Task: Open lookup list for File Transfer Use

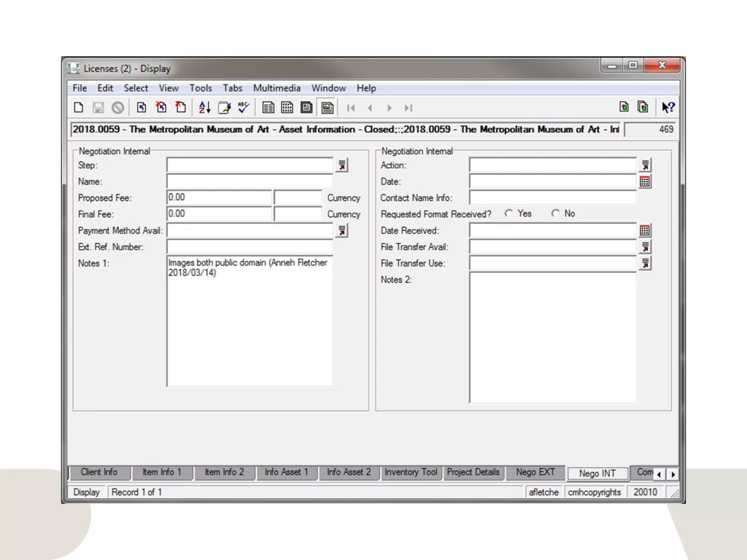Action: (x=645, y=263)
